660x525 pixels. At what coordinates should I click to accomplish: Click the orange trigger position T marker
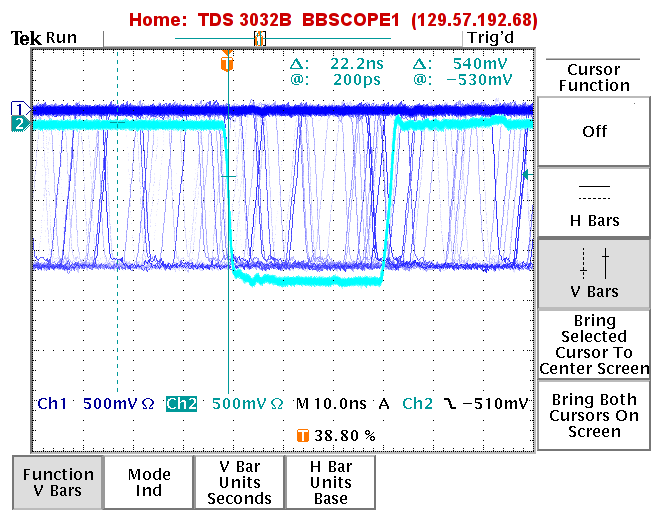pos(227,64)
